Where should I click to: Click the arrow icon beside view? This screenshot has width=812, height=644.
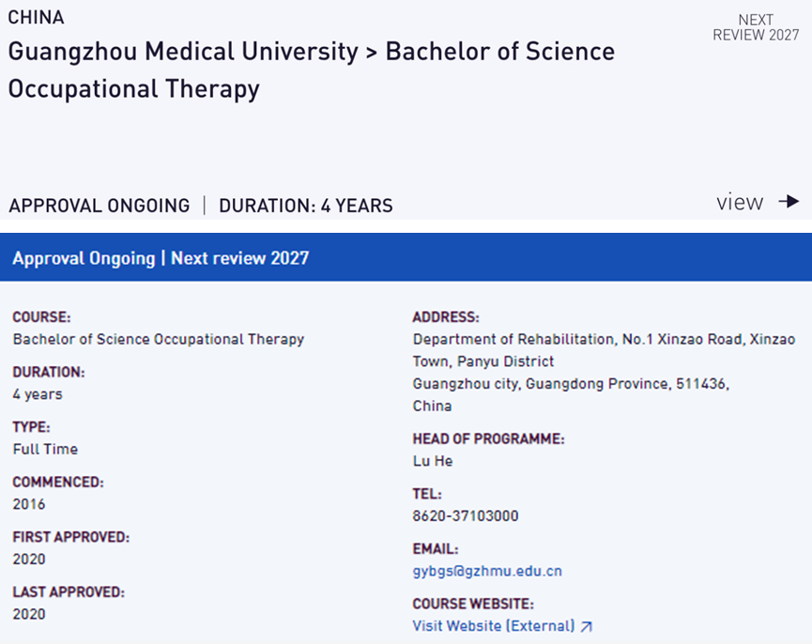[x=789, y=202]
